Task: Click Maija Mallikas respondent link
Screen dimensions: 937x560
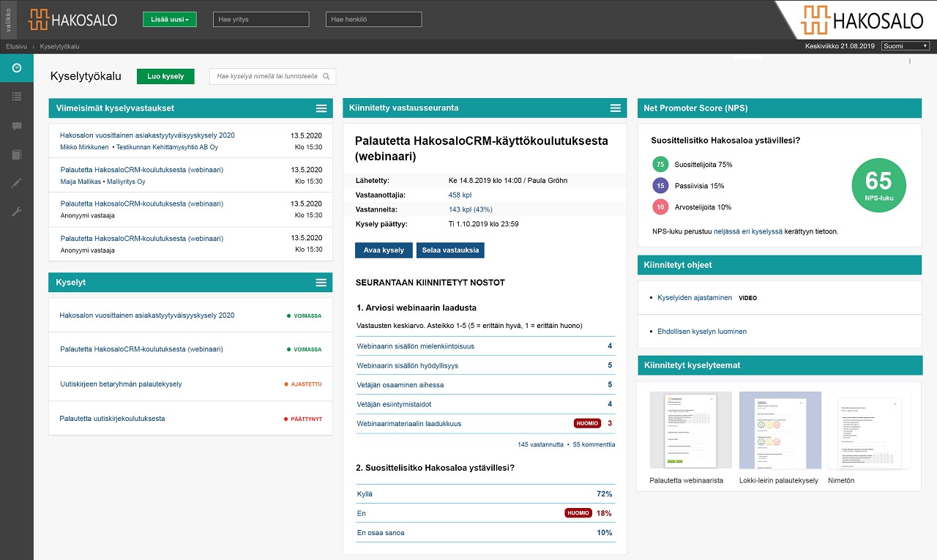Action: click(x=80, y=182)
